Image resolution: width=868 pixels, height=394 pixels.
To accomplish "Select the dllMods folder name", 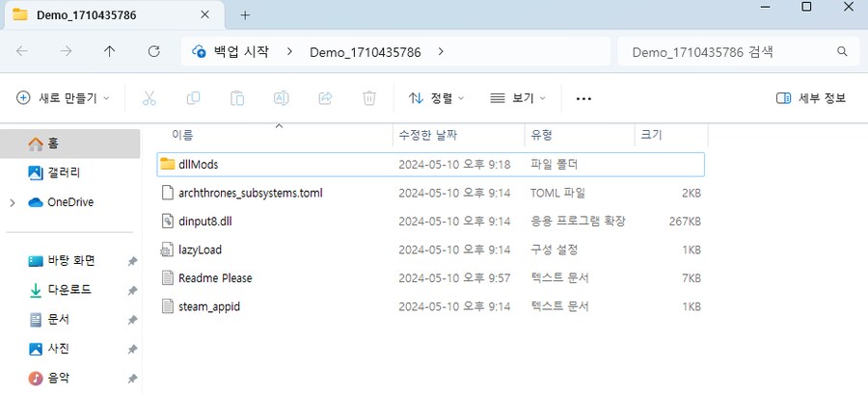I will pos(199,165).
